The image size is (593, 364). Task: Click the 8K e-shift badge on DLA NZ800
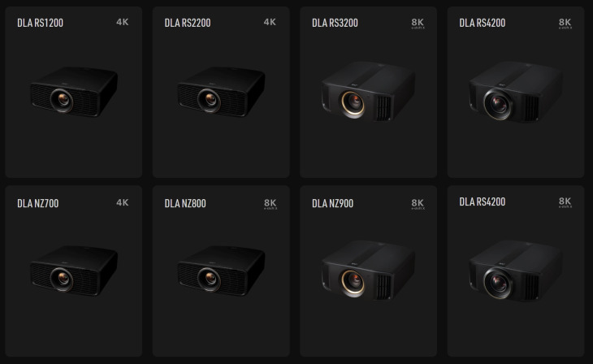pyautogui.click(x=271, y=204)
